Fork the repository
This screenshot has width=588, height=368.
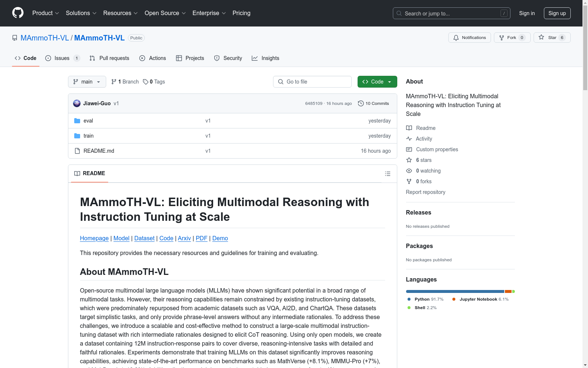click(512, 38)
